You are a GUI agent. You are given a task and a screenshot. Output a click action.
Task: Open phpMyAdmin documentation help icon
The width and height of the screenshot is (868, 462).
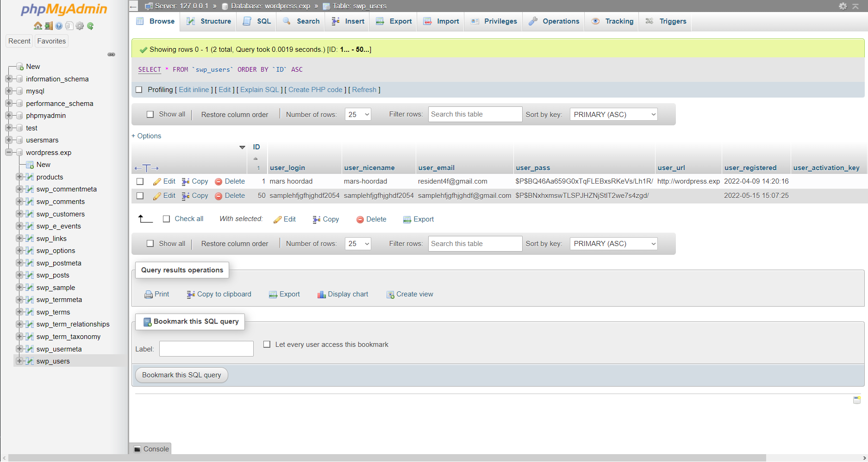[x=59, y=26]
